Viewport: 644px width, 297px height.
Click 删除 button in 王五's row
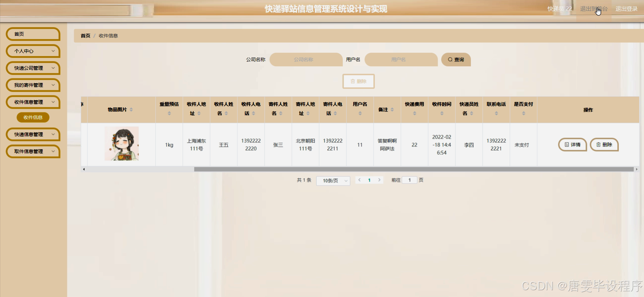coord(604,145)
